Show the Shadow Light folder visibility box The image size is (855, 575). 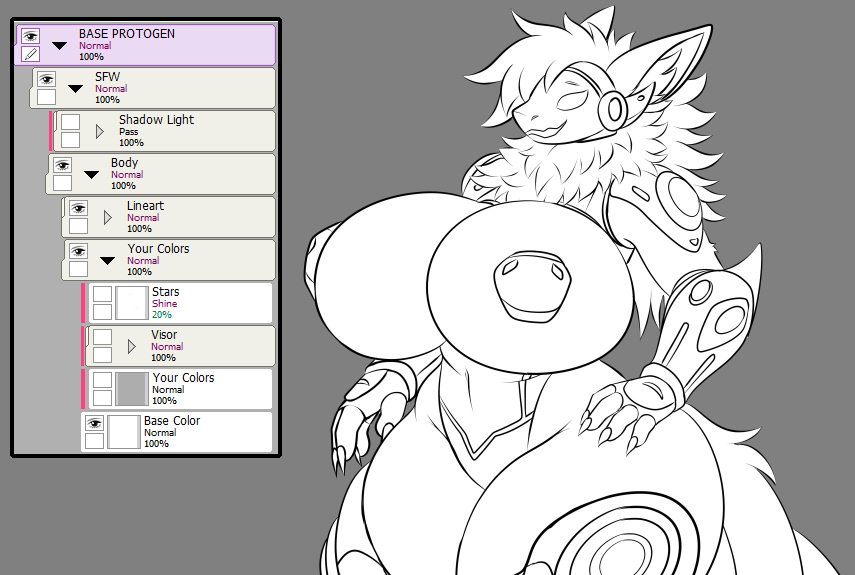point(70,122)
